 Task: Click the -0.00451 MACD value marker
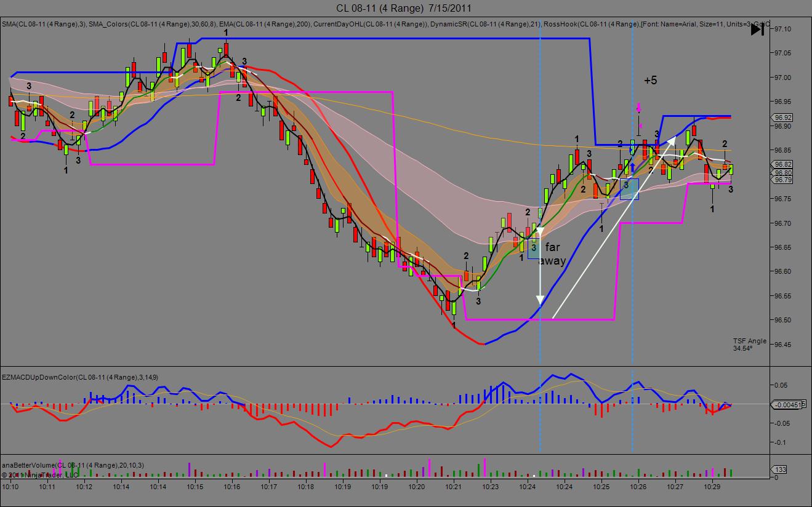click(787, 404)
